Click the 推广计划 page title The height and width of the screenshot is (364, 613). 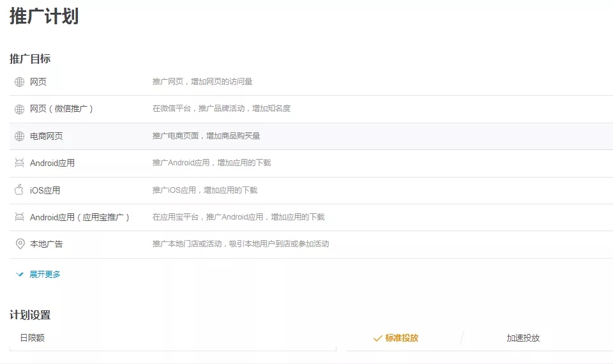tap(44, 17)
